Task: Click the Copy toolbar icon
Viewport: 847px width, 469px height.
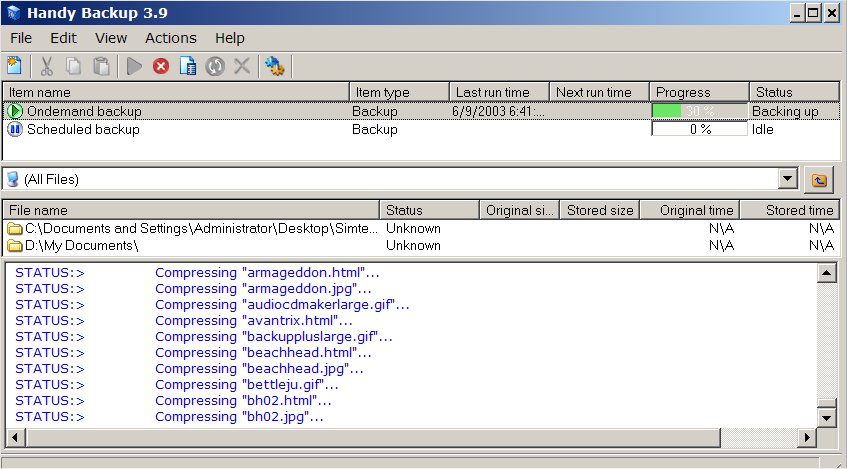Action: pos(73,66)
